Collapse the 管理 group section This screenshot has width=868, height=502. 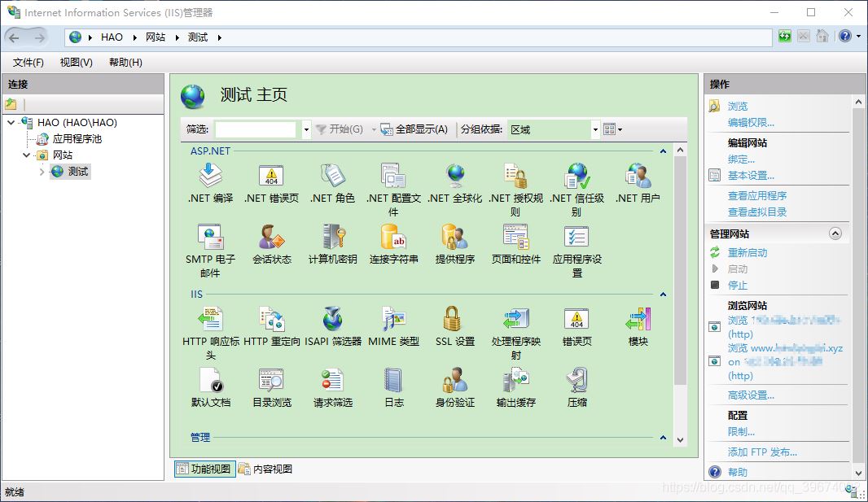(663, 437)
